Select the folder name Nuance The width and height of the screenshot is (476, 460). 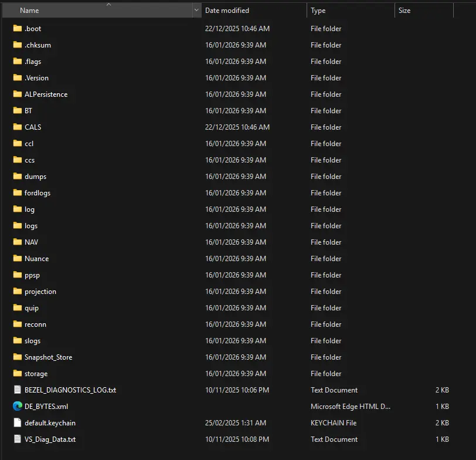coord(37,259)
